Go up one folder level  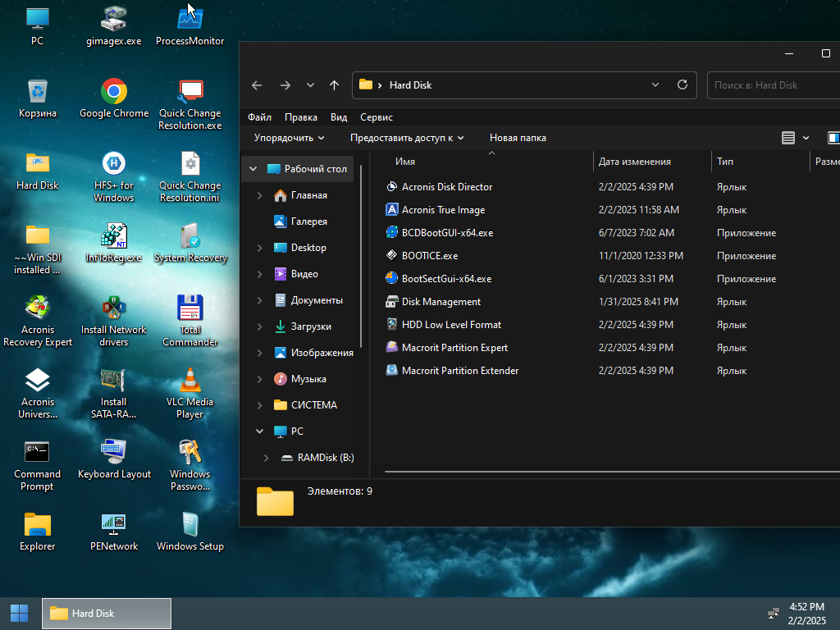(335, 85)
